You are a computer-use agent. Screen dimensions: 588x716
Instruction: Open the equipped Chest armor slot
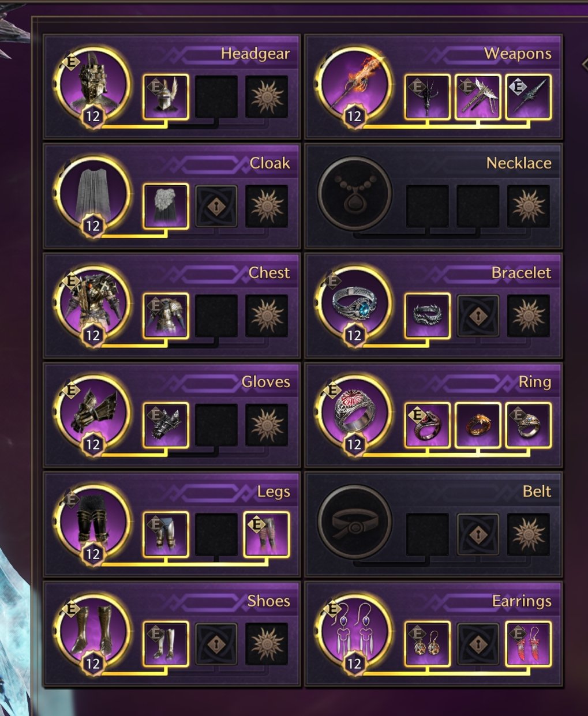(x=92, y=303)
